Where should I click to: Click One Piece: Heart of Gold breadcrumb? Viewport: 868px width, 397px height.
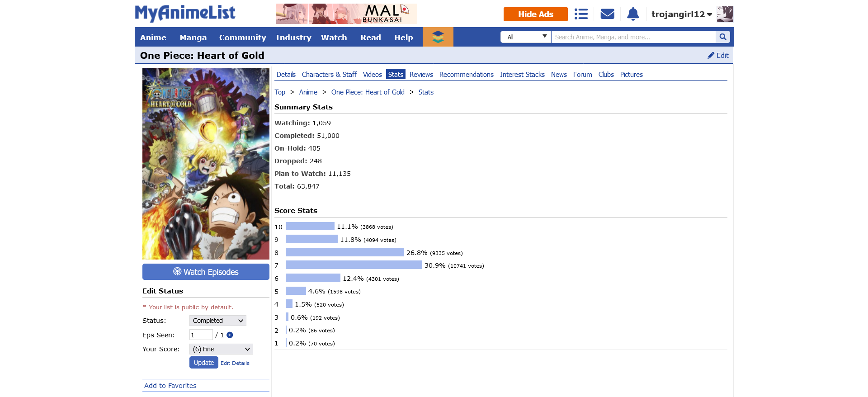368,92
